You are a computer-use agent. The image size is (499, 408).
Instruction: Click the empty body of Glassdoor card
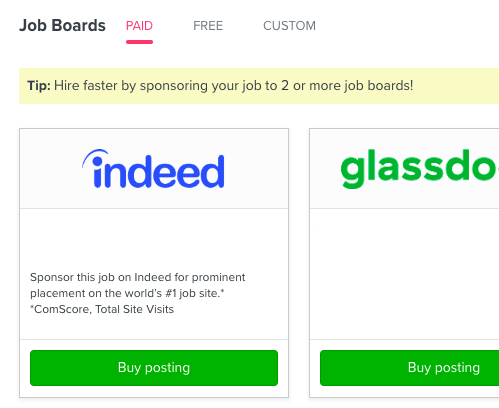coord(404,274)
